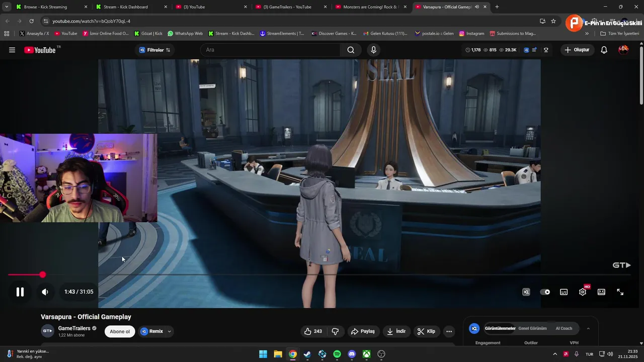Click the vidIQ logo in header stats bar
This screenshot has width=644, height=362.
[x=526, y=50]
